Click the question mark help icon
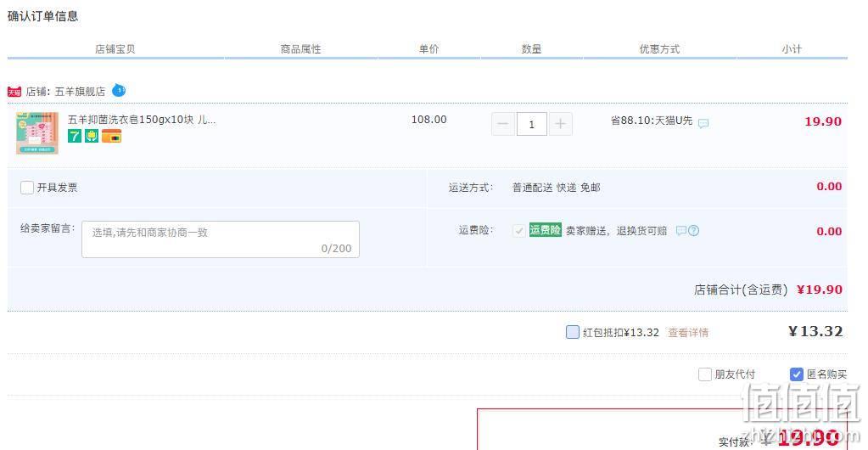The width and height of the screenshot is (868, 450). pos(693,231)
